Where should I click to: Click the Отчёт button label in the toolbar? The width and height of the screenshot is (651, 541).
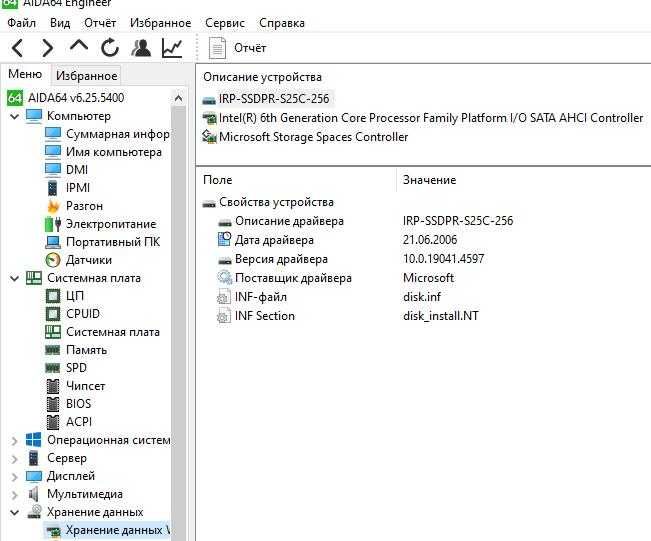[x=250, y=48]
